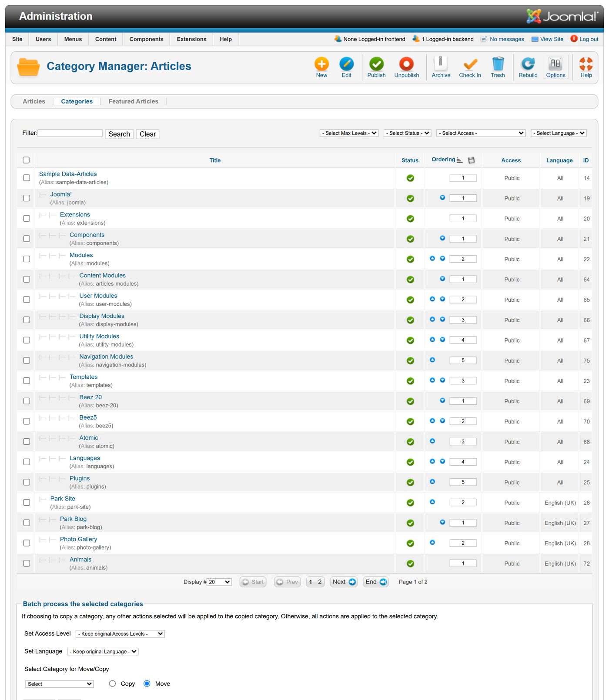The image size is (609, 700).
Task: Check the Extensions row checkbox
Action: tap(27, 218)
